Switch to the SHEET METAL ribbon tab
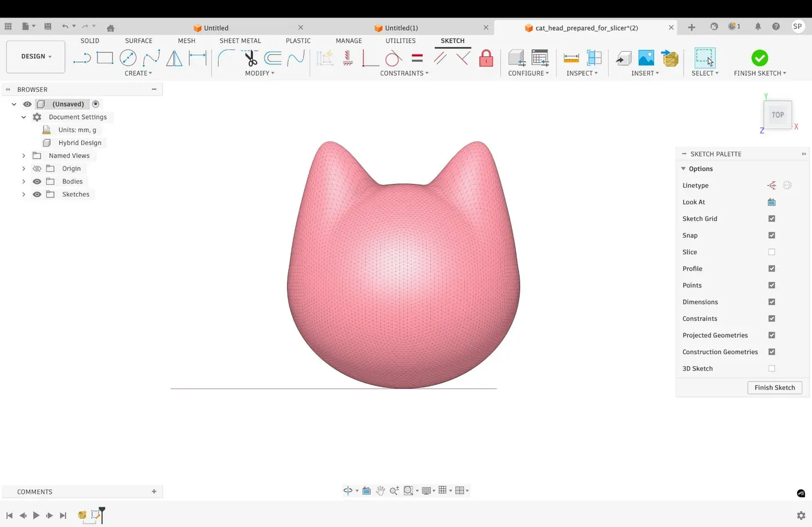The image size is (812, 527). point(240,41)
